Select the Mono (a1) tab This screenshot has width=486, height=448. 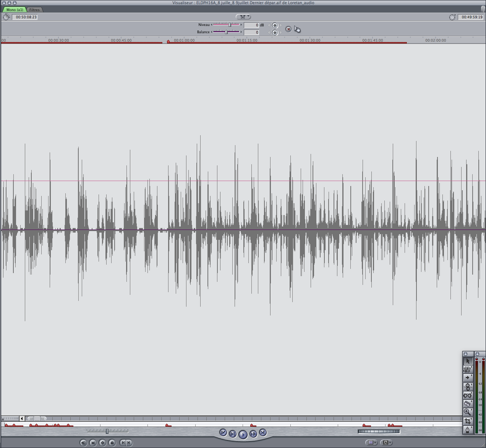click(15, 10)
